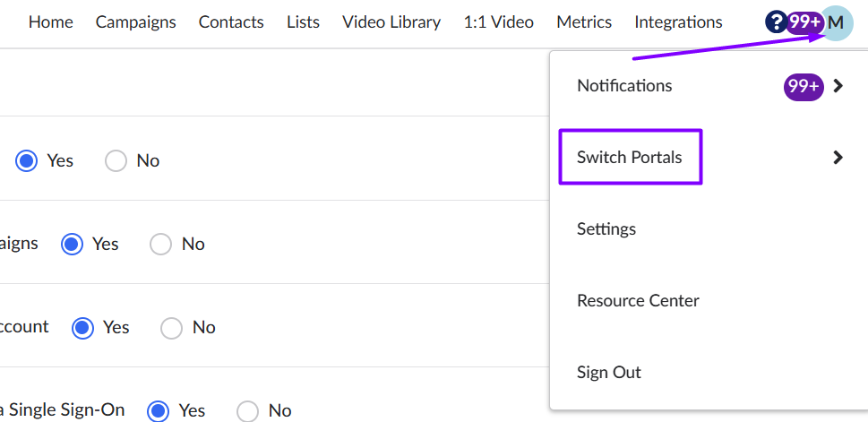Open Settings from the user menu
The width and height of the screenshot is (868, 422).
606,229
